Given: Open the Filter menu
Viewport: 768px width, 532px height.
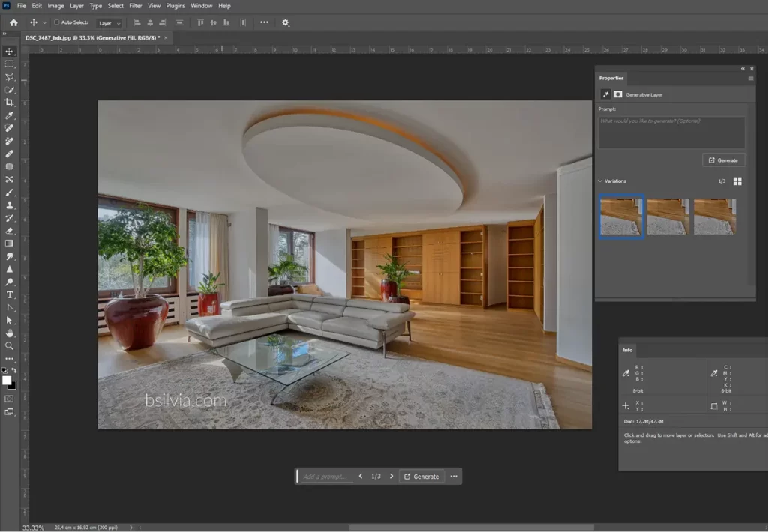Looking at the screenshot, I should (135, 6).
